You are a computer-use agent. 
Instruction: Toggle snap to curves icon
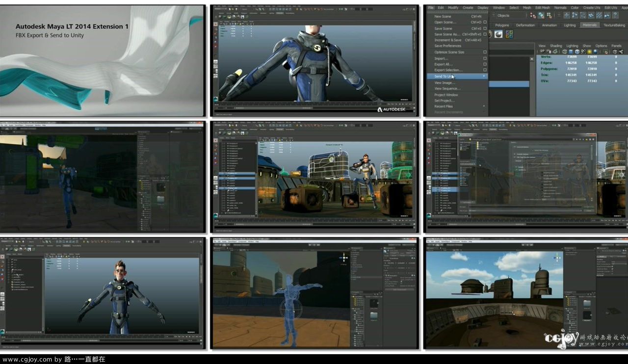(575, 15)
